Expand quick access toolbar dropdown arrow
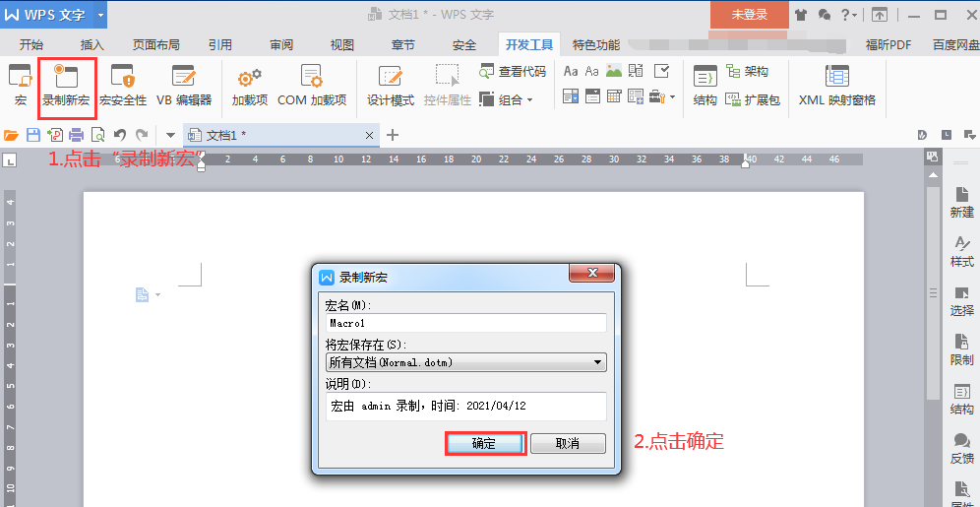Screen dimensions: 980x507 (x=170, y=135)
